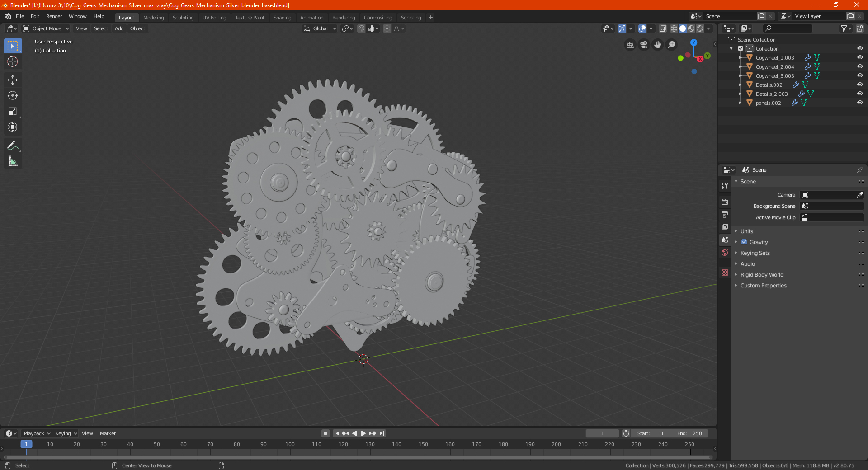Switch to the Modeling workspace tab
This screenshot has height=470, width=868.
153,18
